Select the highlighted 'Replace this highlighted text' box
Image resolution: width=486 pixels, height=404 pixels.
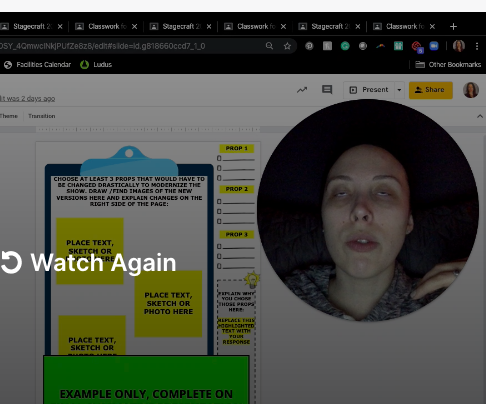236,331
